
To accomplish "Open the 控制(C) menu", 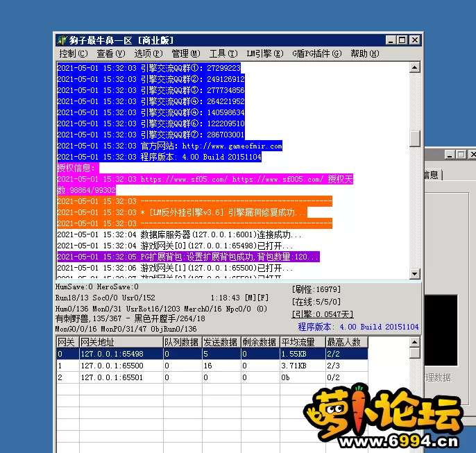I will 74,53.
